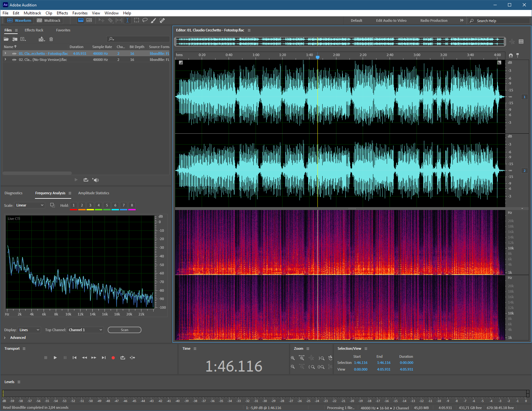This screenshot has width=532, height=411.
Task: Expand 02. Cla... (No-Stop Version).flac row
Action: click(x=5, y=59)
